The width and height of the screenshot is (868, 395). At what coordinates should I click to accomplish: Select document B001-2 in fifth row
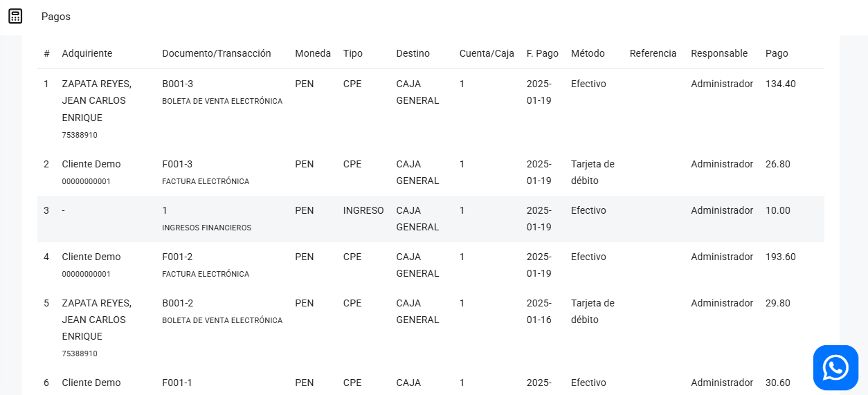[x=177, y=303]
